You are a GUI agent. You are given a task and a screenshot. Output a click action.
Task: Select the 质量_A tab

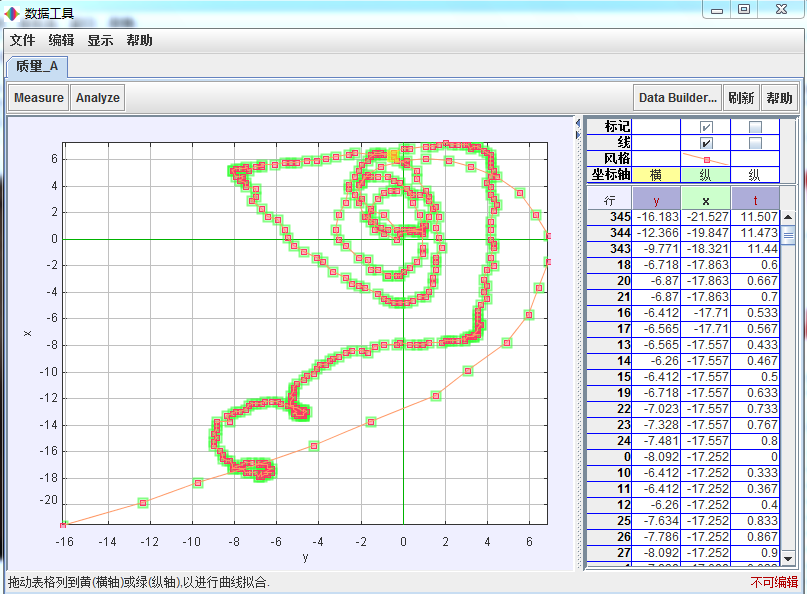coord(37,67)
